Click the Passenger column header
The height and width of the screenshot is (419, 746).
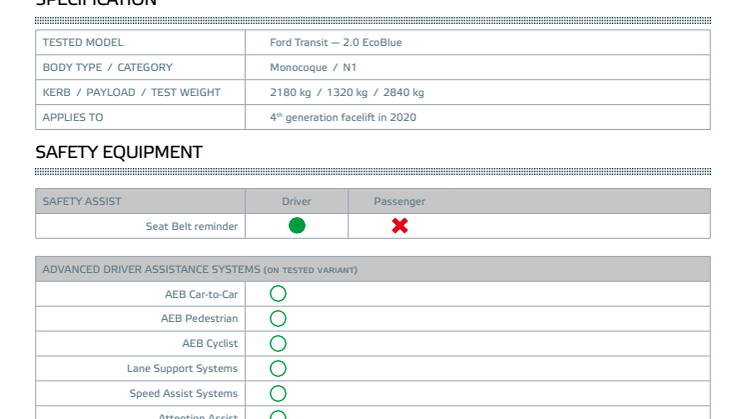click(x=400, y=202)
